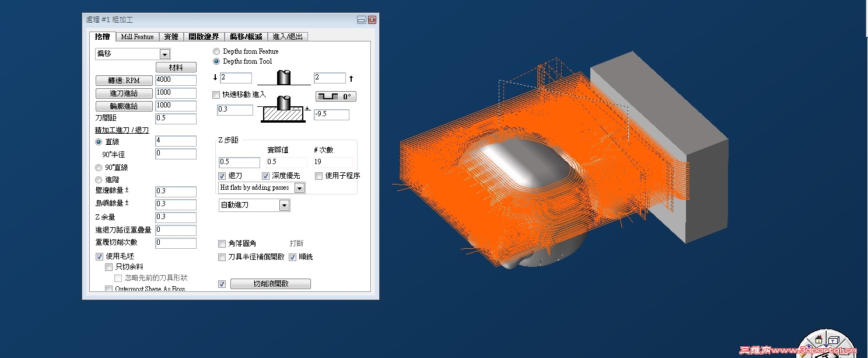This screenshot has height=358, width=868.
Task: Toggle the 使用毛坯 checkbox
Action: pyautogui.click(x=99, y=256)
